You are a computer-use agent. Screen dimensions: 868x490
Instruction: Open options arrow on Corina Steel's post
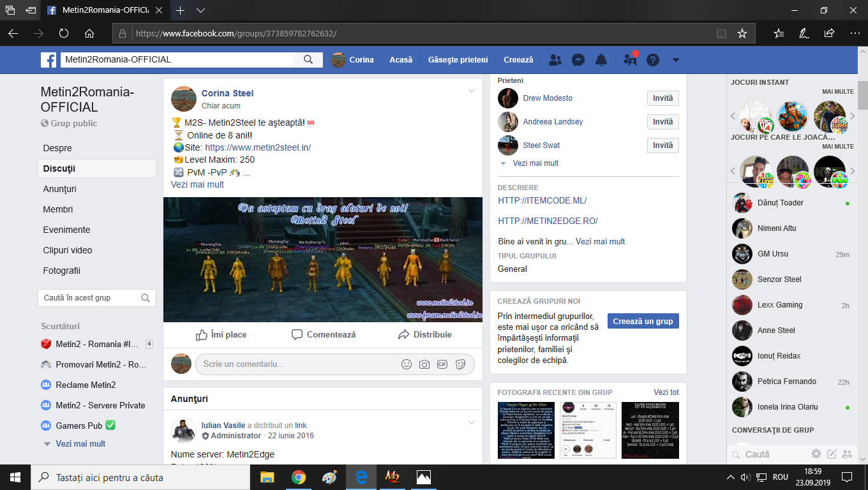[472, 91]
